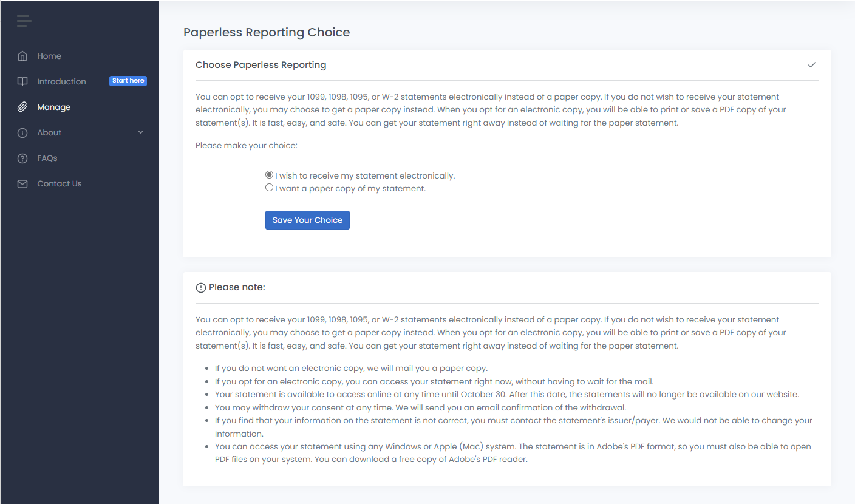Collapse the Choose Paperless Reporting panel chevron
This screenshot has height=504, width=855.
(812, 65)
